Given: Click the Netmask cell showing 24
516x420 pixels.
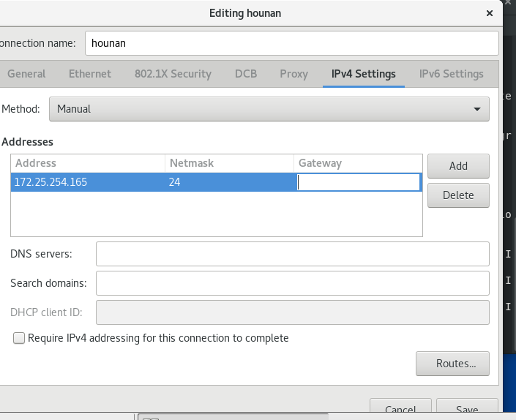Looking at the screenshot, I should click(x=228, y=182).
